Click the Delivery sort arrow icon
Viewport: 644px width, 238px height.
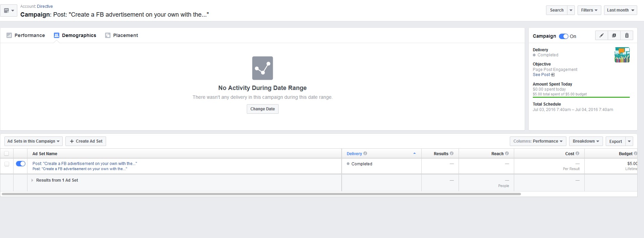tap(414, 153)
